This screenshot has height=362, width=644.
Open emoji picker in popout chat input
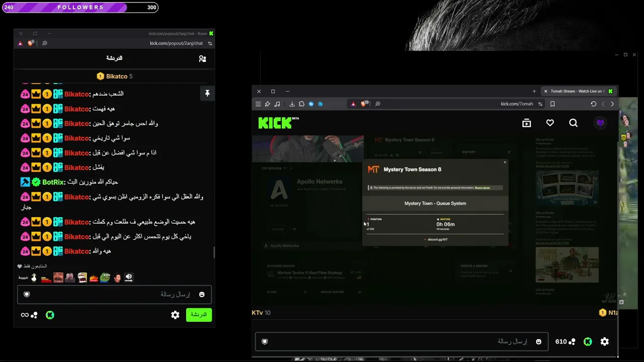(202, 295)
